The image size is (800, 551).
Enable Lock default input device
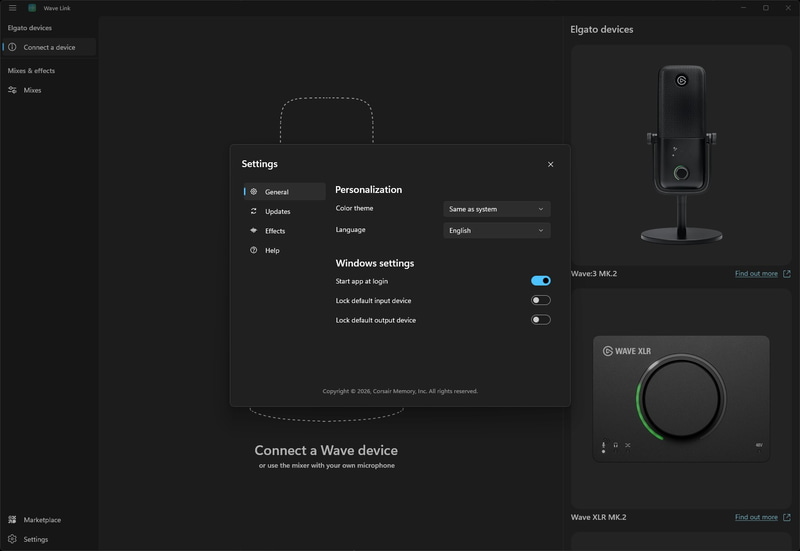pyautogui.click(x=541, y=300)
